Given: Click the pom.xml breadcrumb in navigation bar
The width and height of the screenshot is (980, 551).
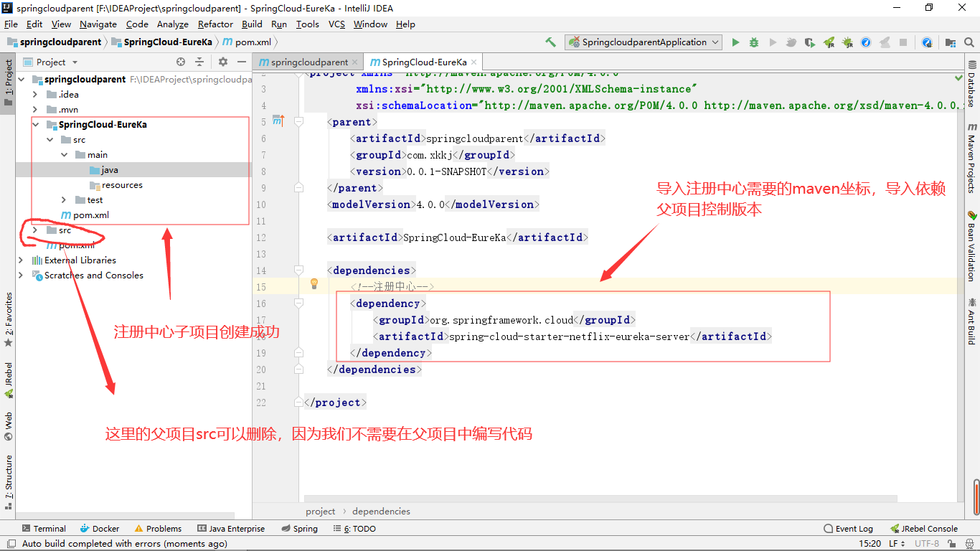Looking at the screenshot, I should (x=247, y=42).
